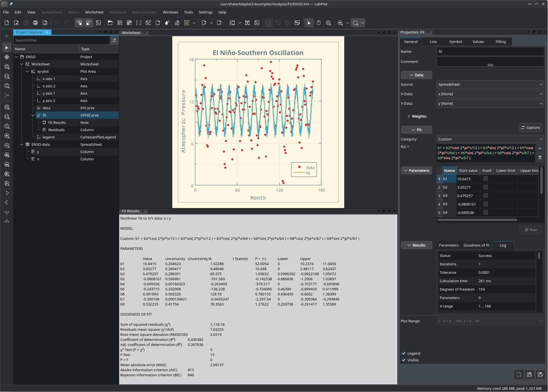The height and width of the screenshot is (392, 548).
Task: Collapse the Parameters section button
Action: click(416, 170)
